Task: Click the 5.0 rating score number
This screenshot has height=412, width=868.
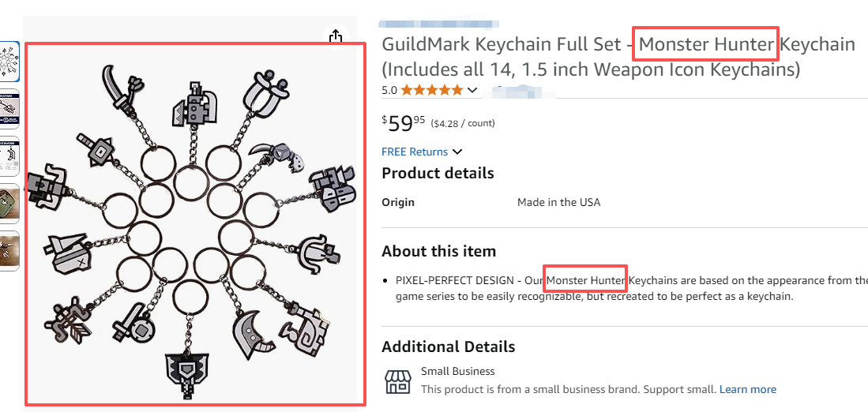Action: (x=389, y=90)
